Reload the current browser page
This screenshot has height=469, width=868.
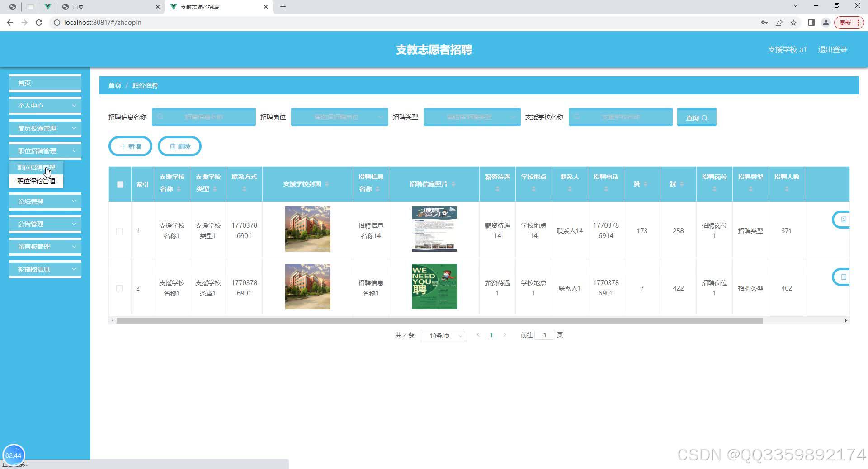coord(39,23)
